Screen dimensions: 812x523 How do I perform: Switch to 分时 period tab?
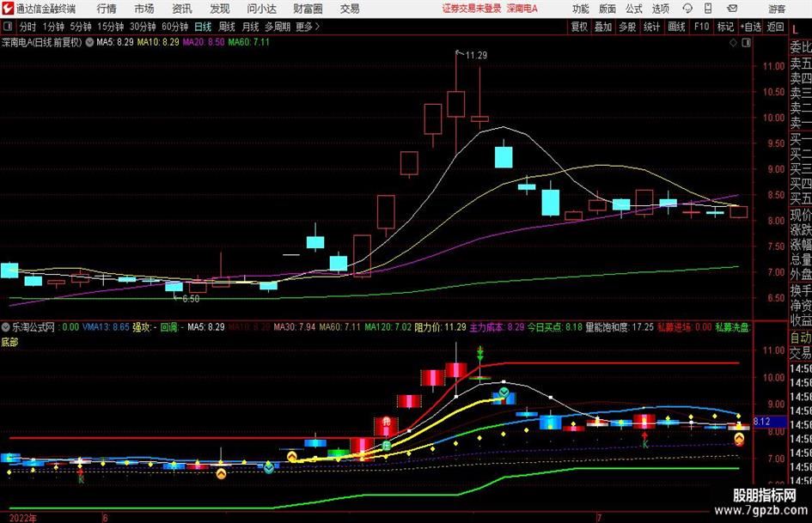tap(28, 27)
